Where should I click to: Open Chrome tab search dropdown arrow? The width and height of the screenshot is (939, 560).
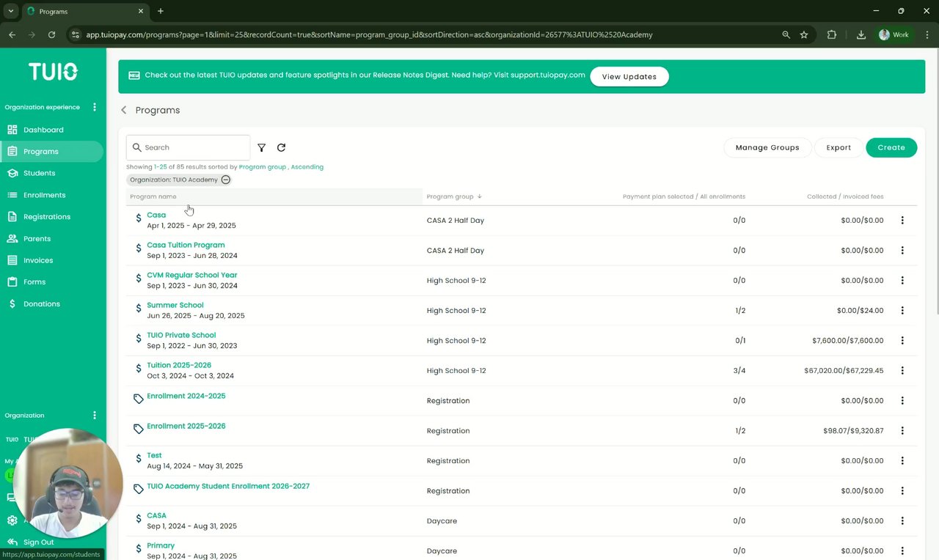(x=11, y=11)
